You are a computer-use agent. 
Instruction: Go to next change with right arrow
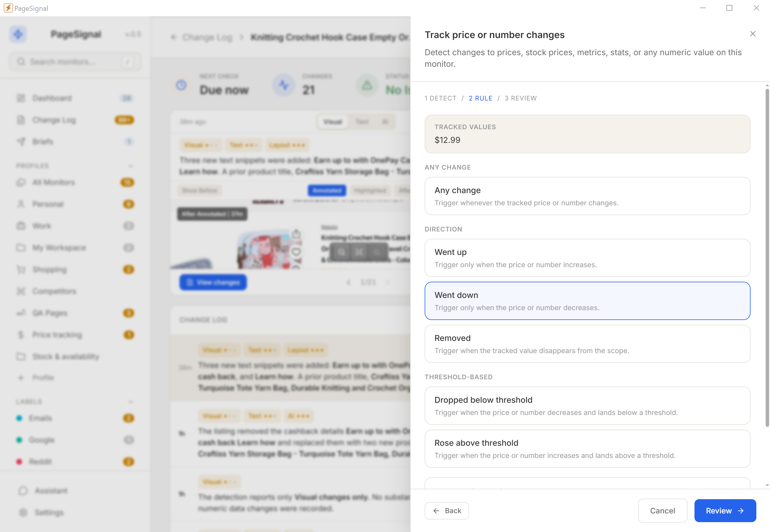click(388, 282)
